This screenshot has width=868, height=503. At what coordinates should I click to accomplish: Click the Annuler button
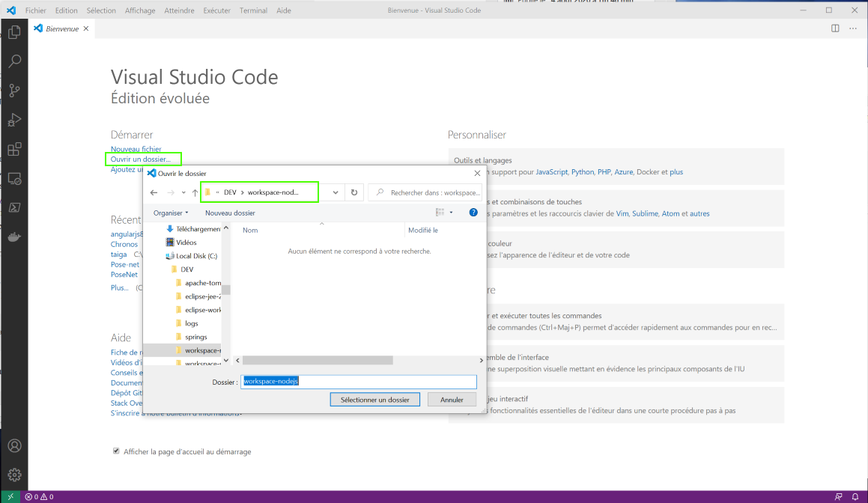(452, 400)
